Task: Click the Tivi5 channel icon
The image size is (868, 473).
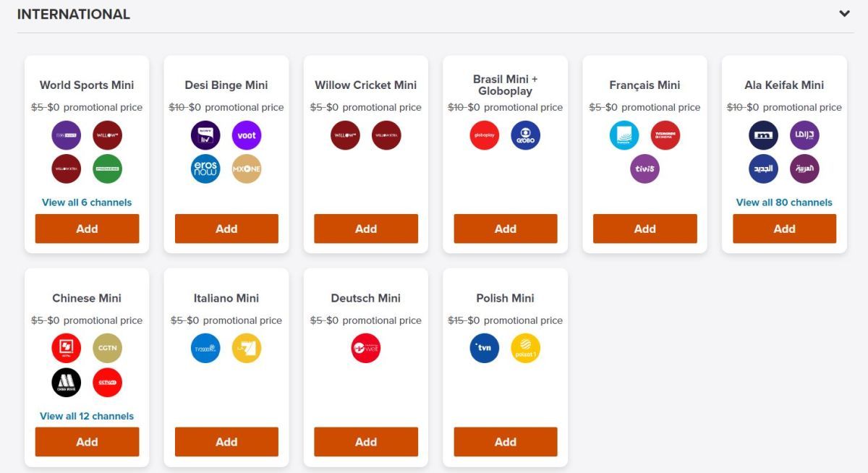Action: (x=644, y=169)
